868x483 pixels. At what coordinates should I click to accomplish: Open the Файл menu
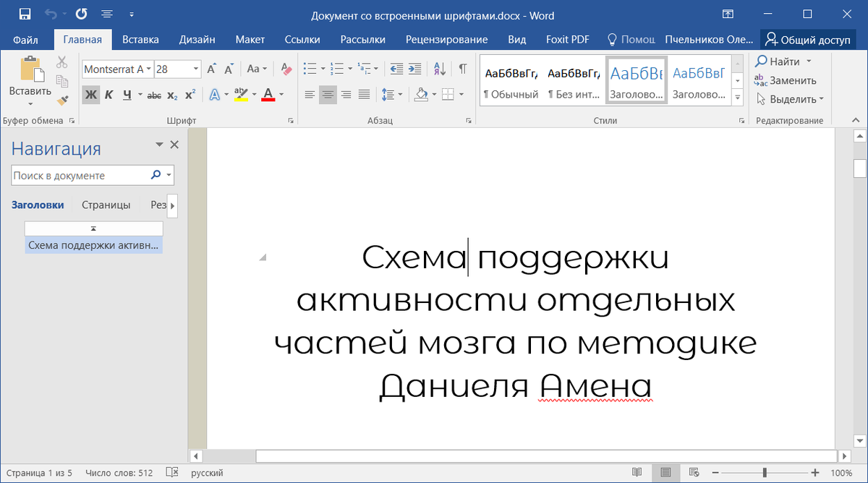[x=25, y=40]
